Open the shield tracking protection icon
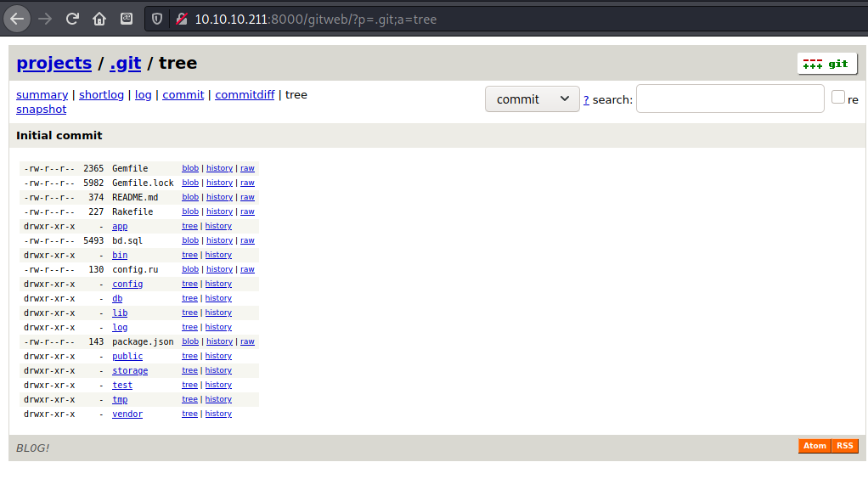868x479 pixels. point(157,20)
